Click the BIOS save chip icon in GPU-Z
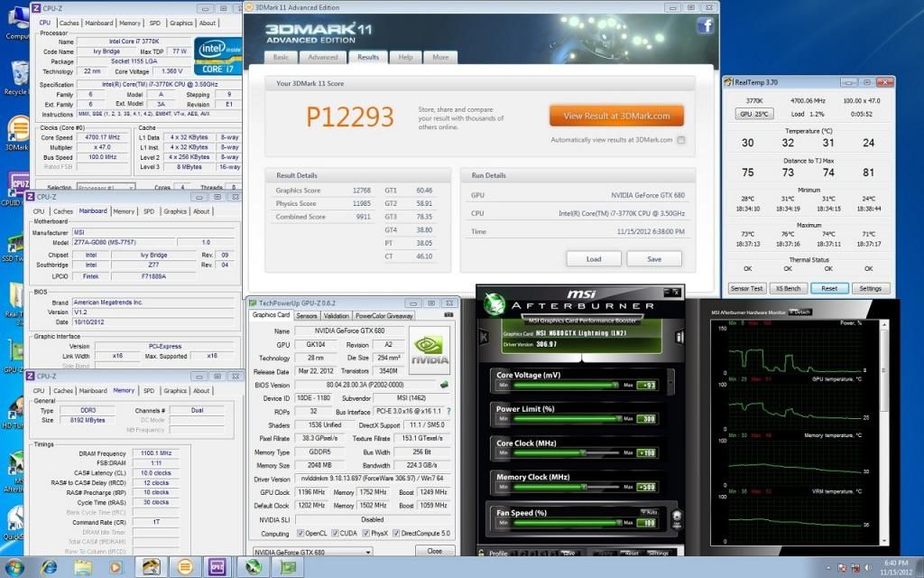Image resolution: width=924 pixels, height=578 pixels. tap(444, 385)
